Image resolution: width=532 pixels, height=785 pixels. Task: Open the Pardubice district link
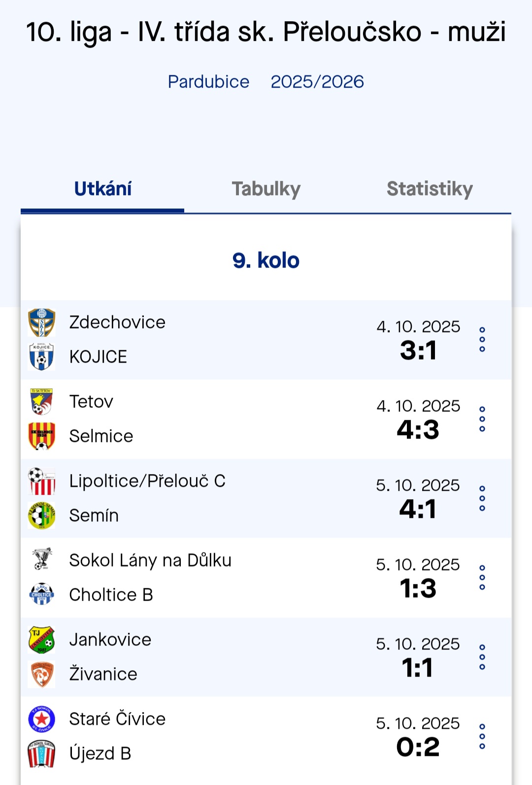(208, 82)
